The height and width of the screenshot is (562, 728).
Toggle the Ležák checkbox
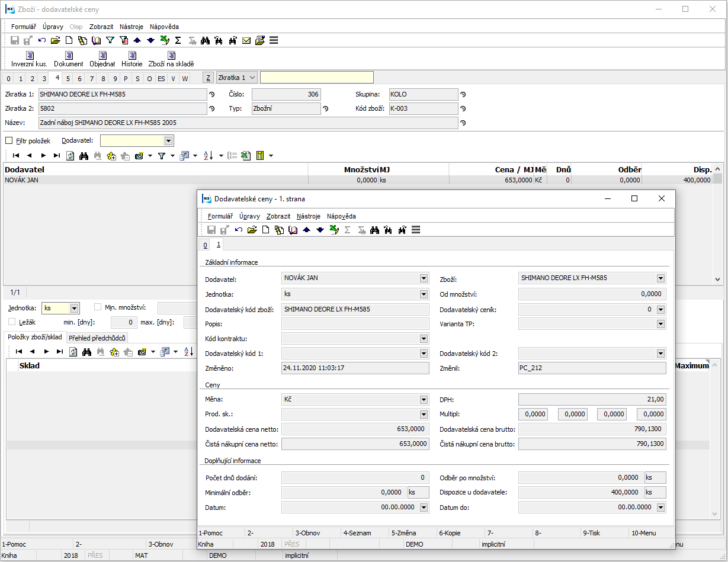(12, 322)
